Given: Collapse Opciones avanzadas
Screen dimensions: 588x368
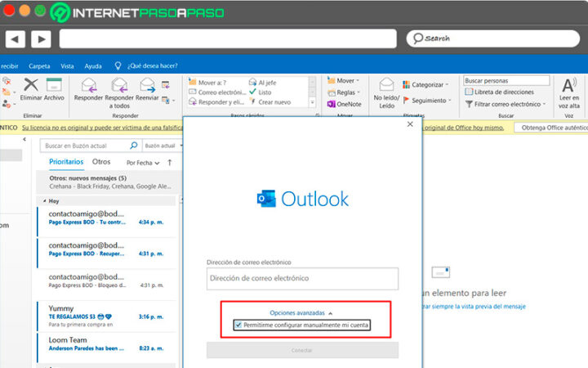Looking at the screenshot, I should (301, 312).
